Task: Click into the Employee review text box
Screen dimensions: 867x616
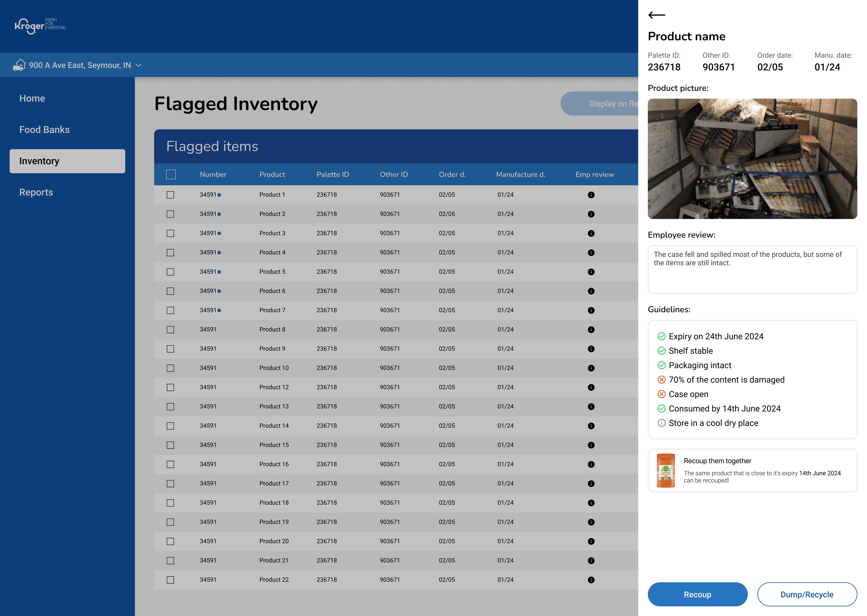Action: [x=752, y=269]
